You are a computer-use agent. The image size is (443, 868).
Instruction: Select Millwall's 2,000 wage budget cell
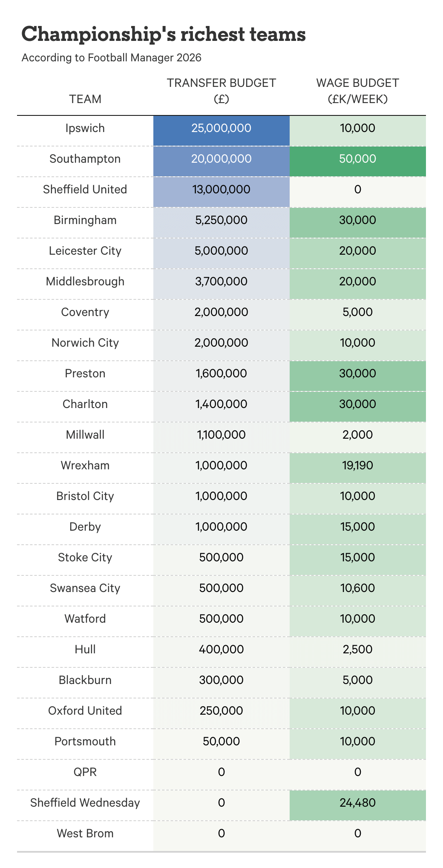[357, 435]
